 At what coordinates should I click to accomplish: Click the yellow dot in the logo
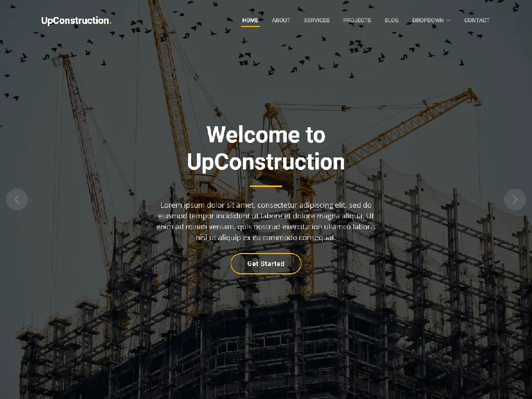click(x=110, y=23)
